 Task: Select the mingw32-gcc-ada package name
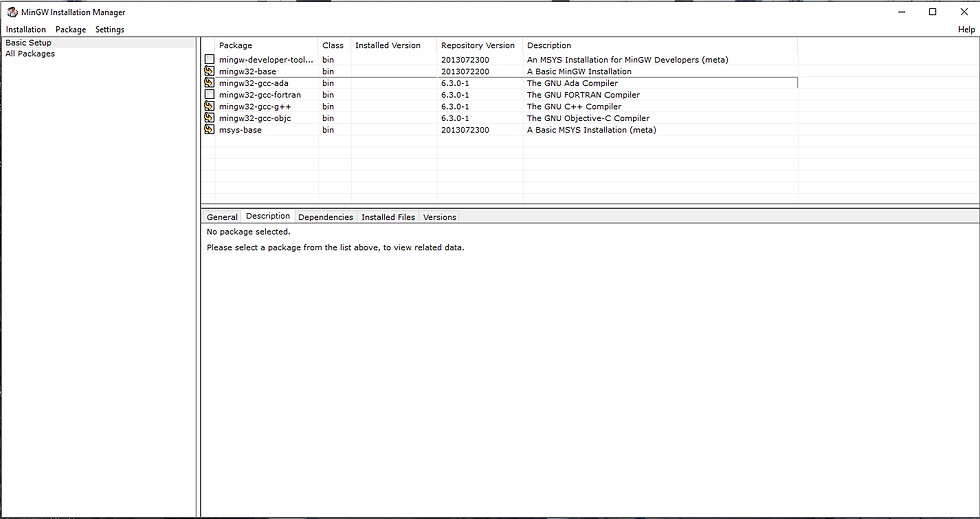pos(254,83)
